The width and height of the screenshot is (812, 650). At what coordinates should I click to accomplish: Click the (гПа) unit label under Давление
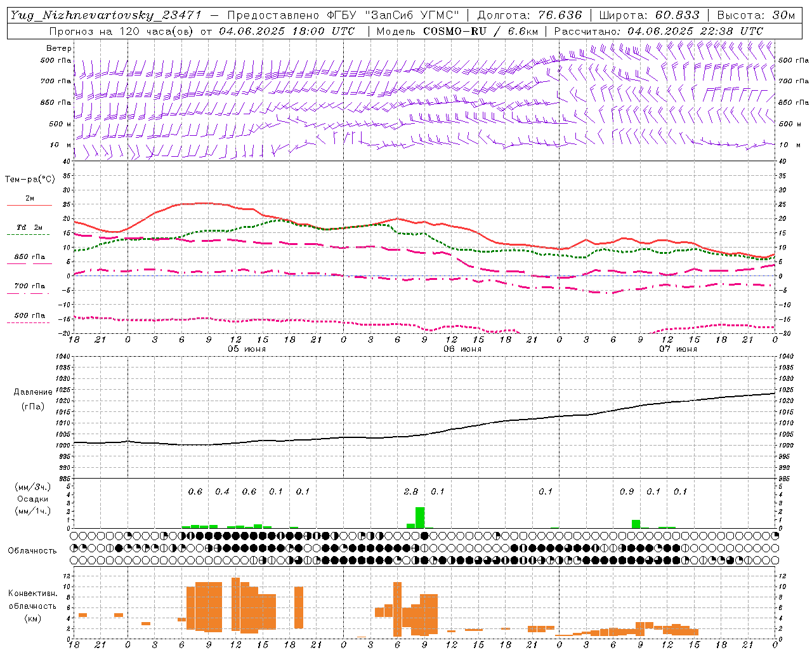tap(33, 406)
